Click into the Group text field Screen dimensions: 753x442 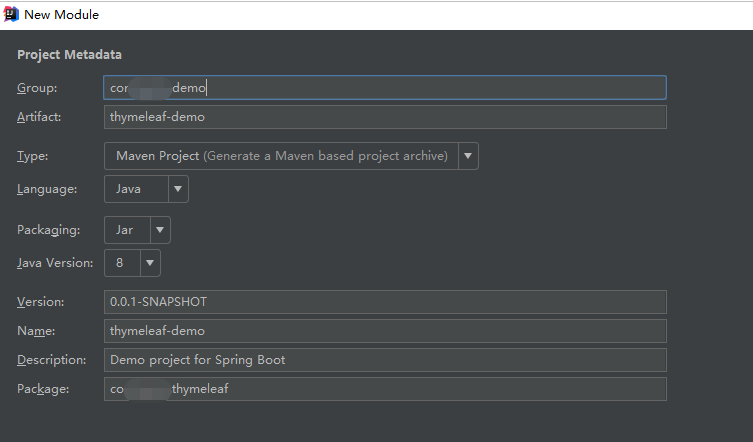(x=384, y=87)
